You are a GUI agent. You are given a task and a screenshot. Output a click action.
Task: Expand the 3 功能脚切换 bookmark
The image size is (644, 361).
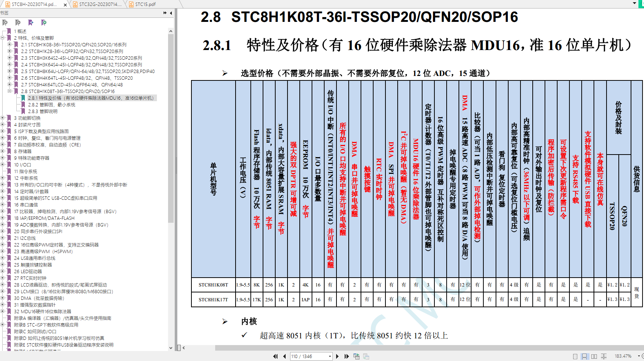pos(3,118)
